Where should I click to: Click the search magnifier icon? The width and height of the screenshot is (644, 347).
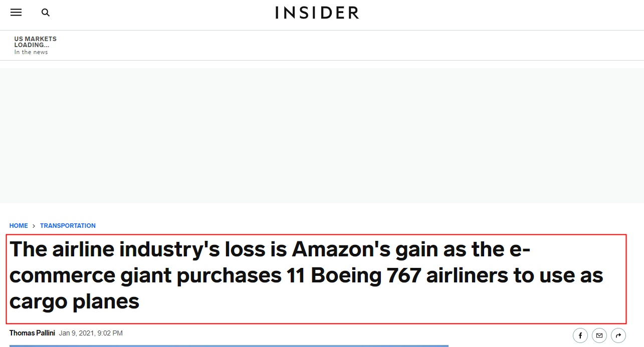46,13
